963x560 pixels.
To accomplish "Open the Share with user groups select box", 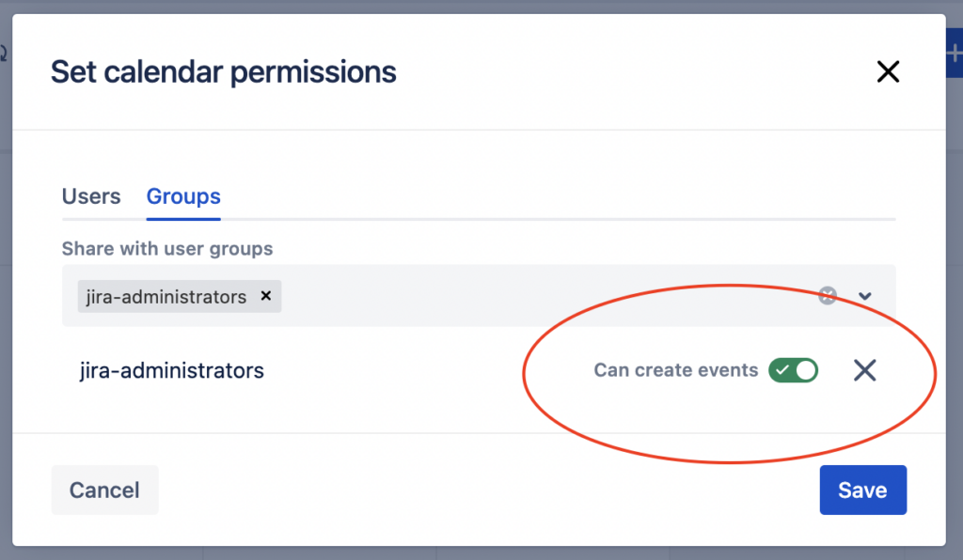I will (479, 296).
